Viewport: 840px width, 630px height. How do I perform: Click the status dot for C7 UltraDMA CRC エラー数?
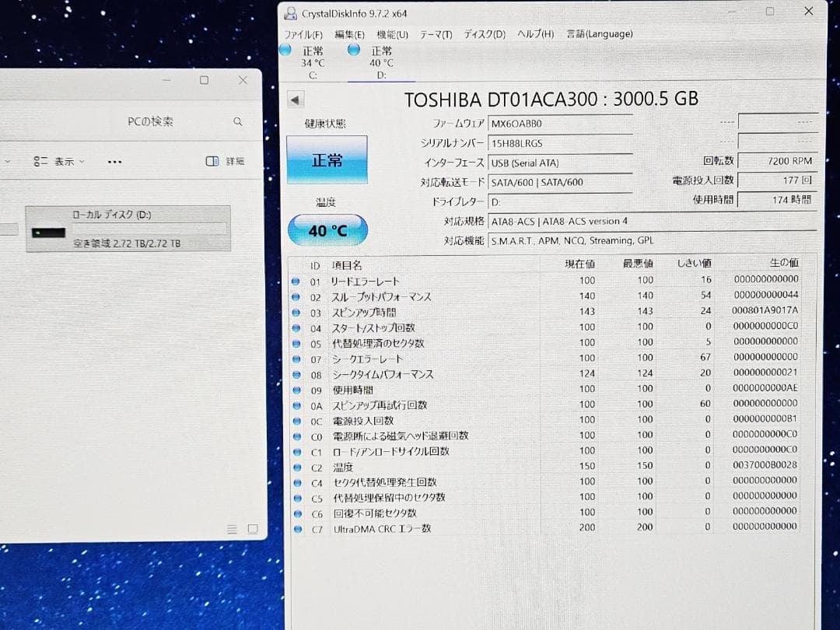click(298, 530)
